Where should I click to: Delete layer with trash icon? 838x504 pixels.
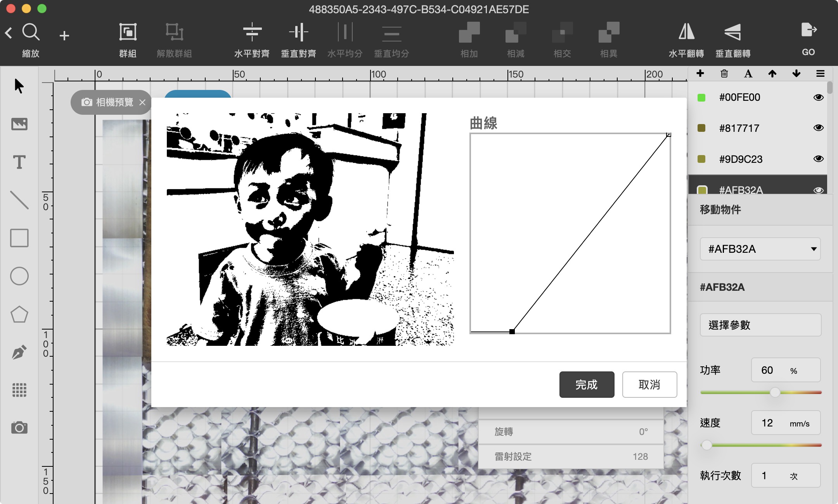coord(724,74)
